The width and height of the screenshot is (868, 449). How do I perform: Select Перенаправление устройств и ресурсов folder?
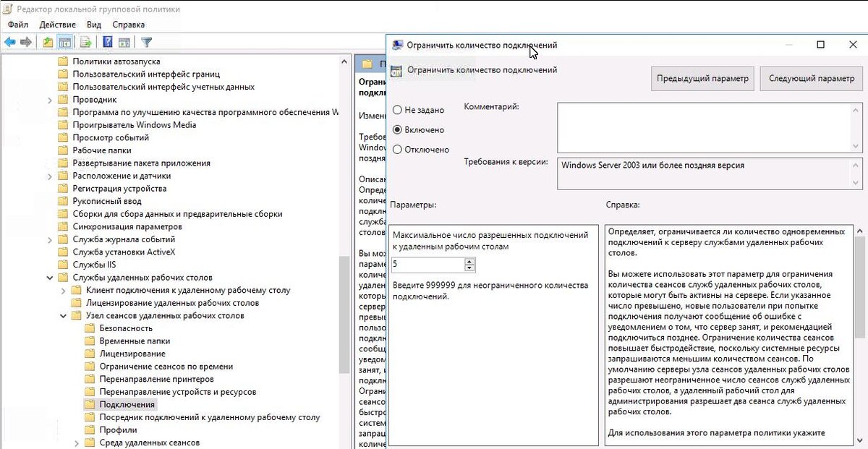(x=178, y=392)
